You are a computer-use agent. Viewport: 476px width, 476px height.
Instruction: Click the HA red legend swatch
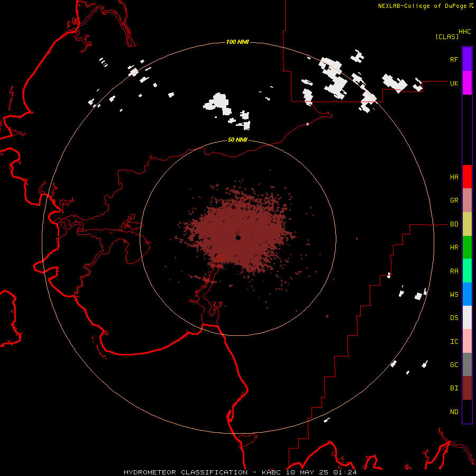click(x=467, y=177)
